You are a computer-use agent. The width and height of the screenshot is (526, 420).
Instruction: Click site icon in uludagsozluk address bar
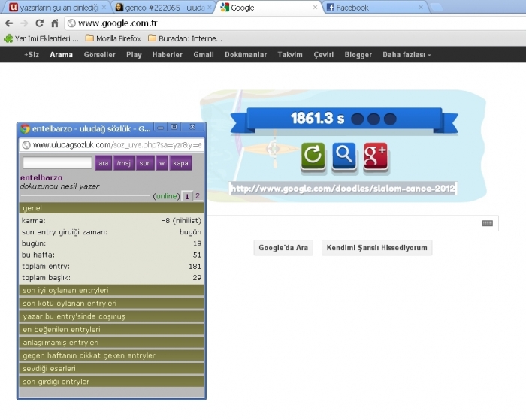[26, 145]
